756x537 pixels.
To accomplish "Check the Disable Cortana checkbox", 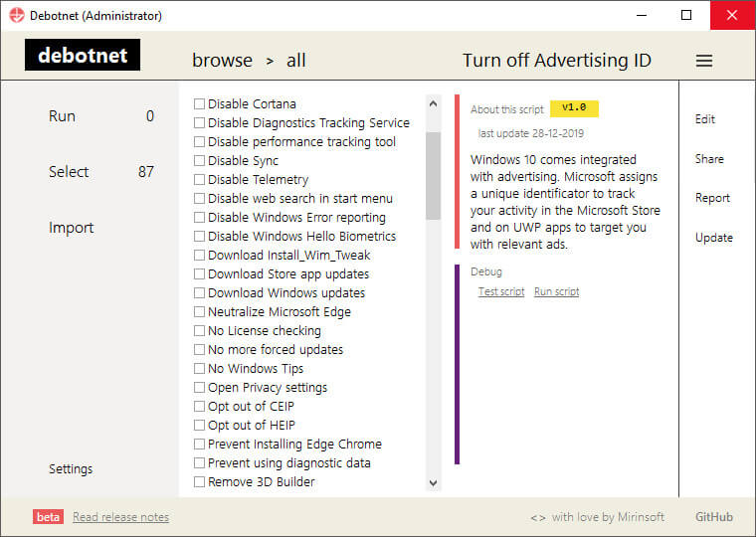I will coord(199,103).
